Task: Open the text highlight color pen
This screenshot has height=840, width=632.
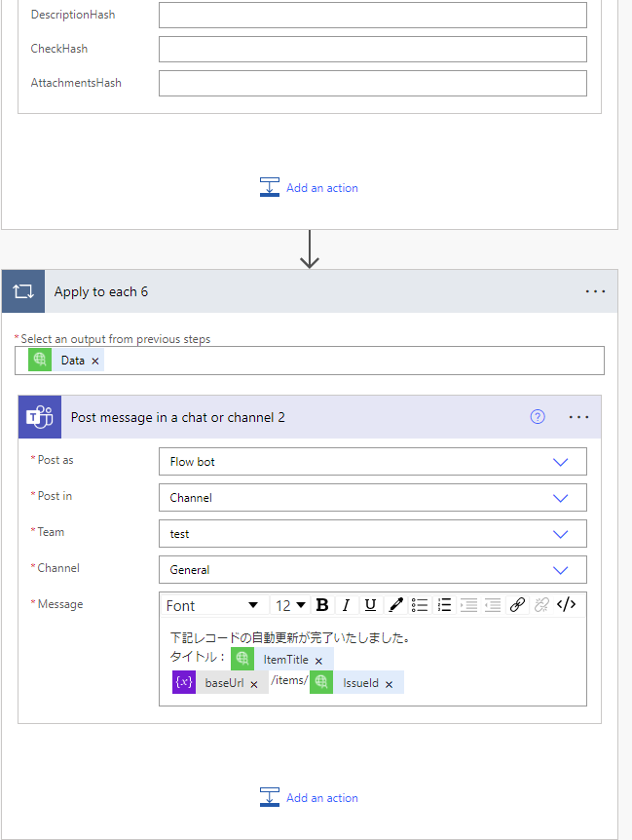Action: 395,605
